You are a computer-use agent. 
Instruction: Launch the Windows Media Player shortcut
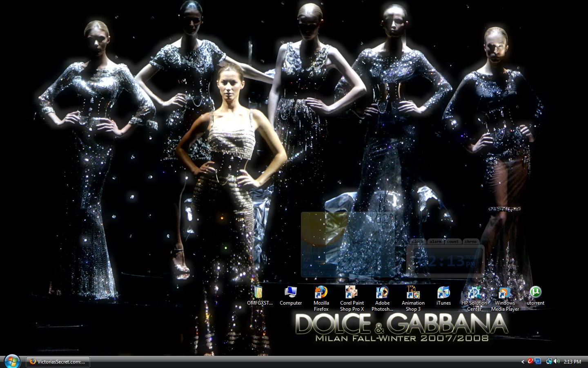(505, 293)
